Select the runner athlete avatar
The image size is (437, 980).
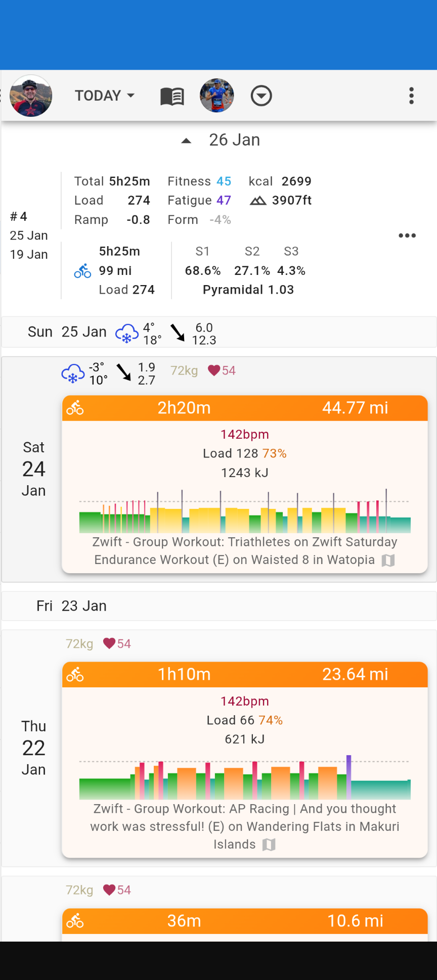pos(217,96)
